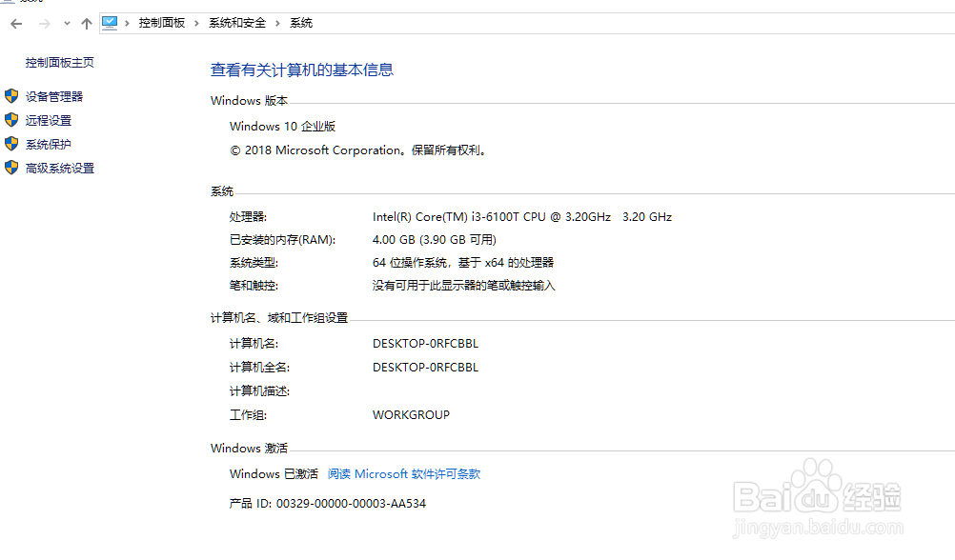Select DESKTOP-0RFCBBL next to 计算机全名
Image resolution: width=955 pixels, height=560 pixels.
425,367
